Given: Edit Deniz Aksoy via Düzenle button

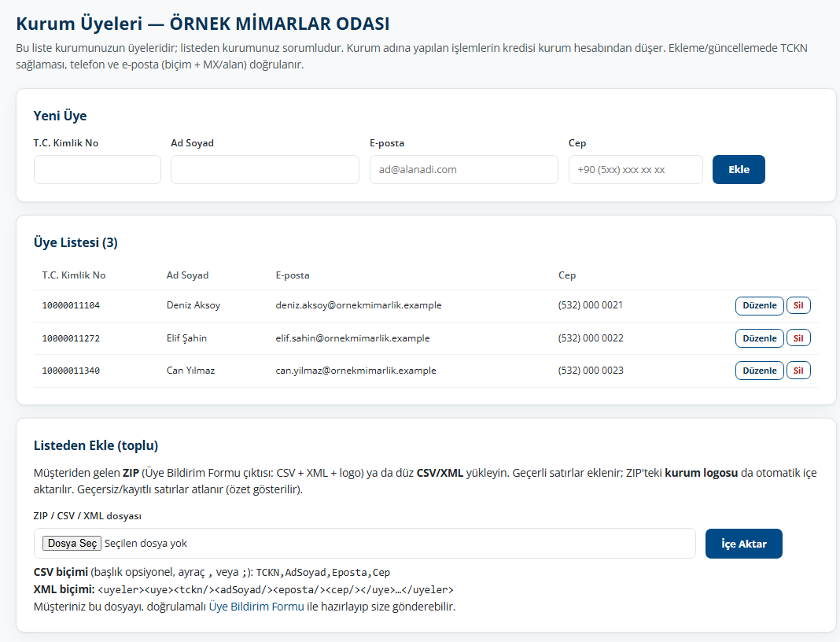Looking at the screenshot, I should (759, 305).
